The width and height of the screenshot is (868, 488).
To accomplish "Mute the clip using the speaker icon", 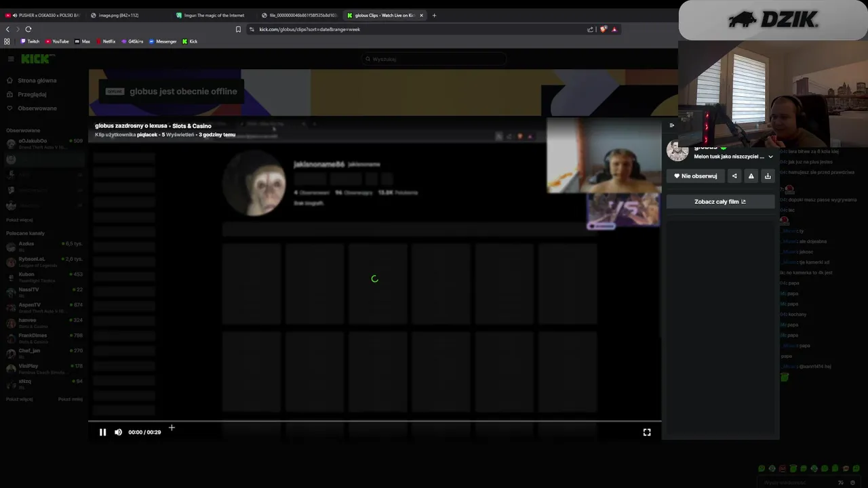I will pos(118,432).
